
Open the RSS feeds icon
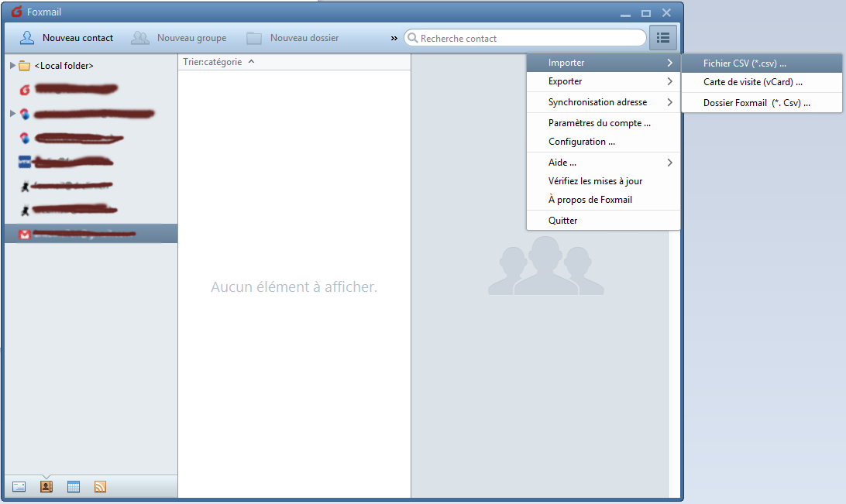[101, 487]
